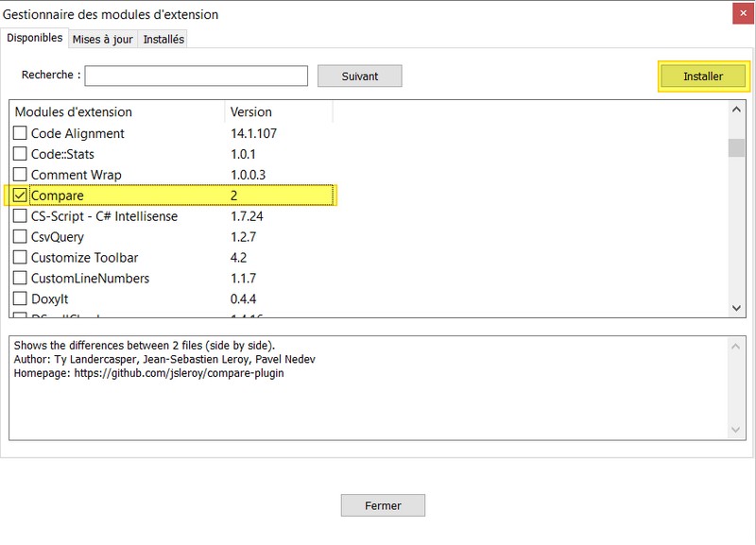Viewport: 756px width, 545px height.
Task: Focus the Recherche text field
Action: (x=198, y=76)
